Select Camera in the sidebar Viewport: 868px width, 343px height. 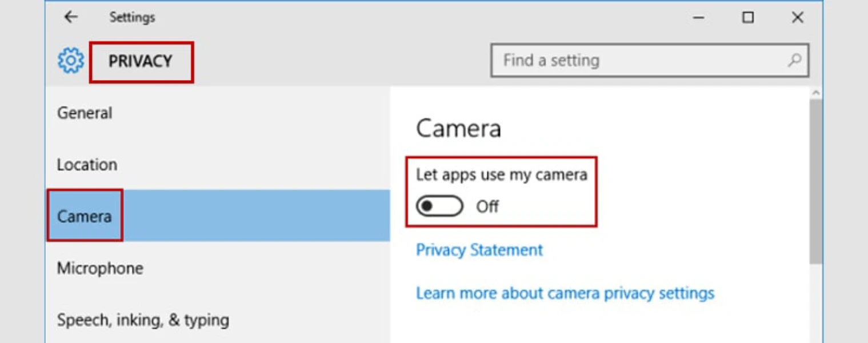click(85, 216)
